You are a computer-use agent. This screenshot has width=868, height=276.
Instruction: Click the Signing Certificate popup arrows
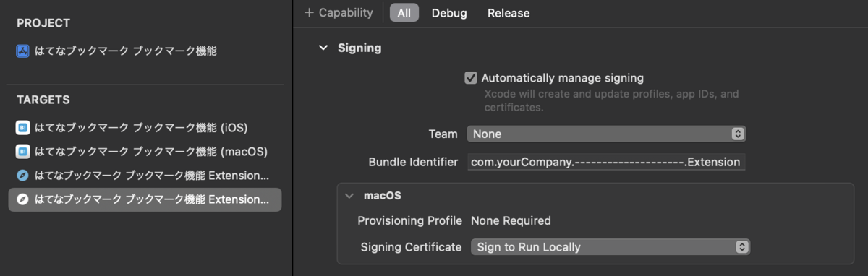741,247
